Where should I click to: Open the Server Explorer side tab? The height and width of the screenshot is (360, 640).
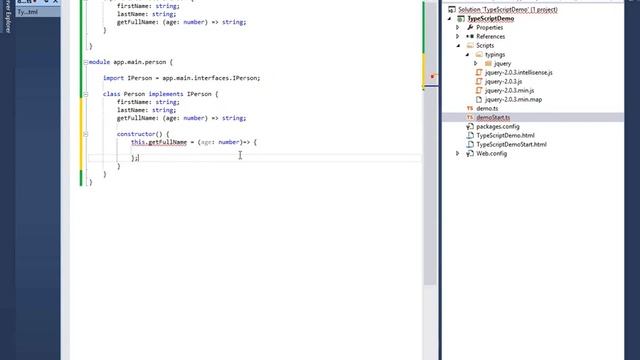[x=8, y=16]
